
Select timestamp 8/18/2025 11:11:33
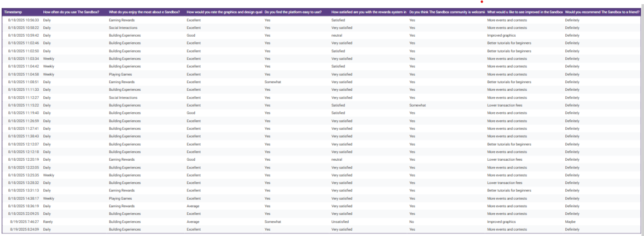[23, 90]
